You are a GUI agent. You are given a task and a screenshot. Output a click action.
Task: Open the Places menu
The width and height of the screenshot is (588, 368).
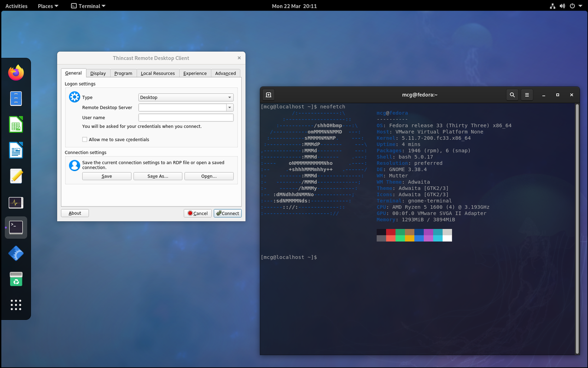48,6
